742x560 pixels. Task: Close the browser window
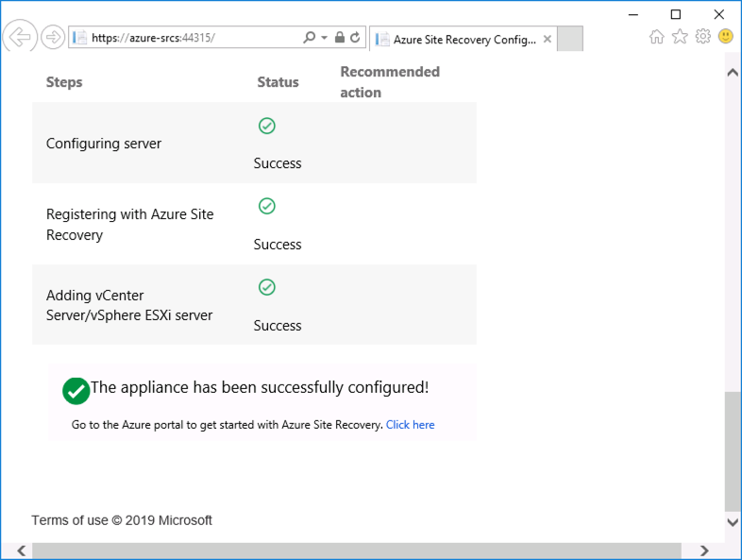[718, 15]
